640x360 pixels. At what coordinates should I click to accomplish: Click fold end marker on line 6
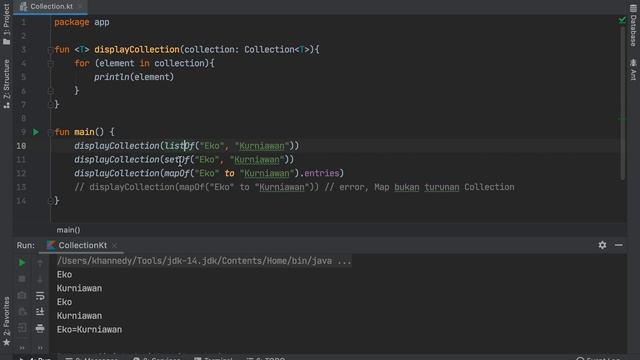pos(50,91)
